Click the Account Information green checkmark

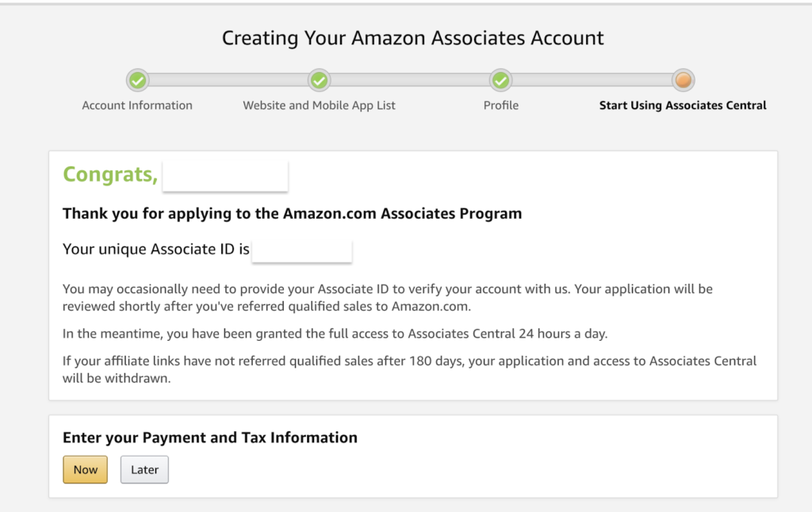[137, 80]
